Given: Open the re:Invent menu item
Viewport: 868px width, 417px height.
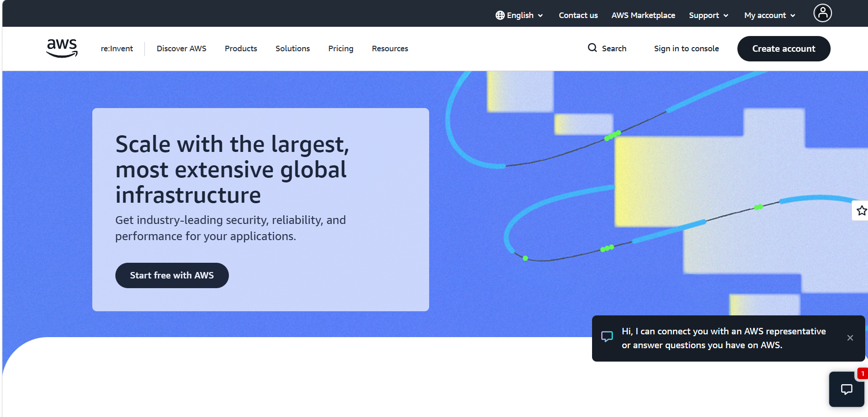Looking at the screenshot, I should coord(117,48).
